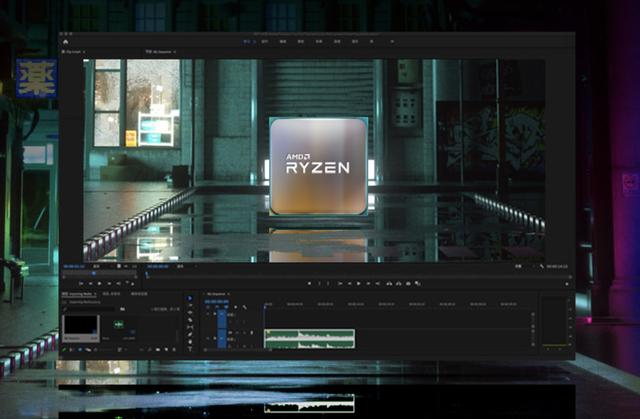This screenshot has height=419, width=640.
Task: Open the playback resolution dropdown
Action: point(519,267)
